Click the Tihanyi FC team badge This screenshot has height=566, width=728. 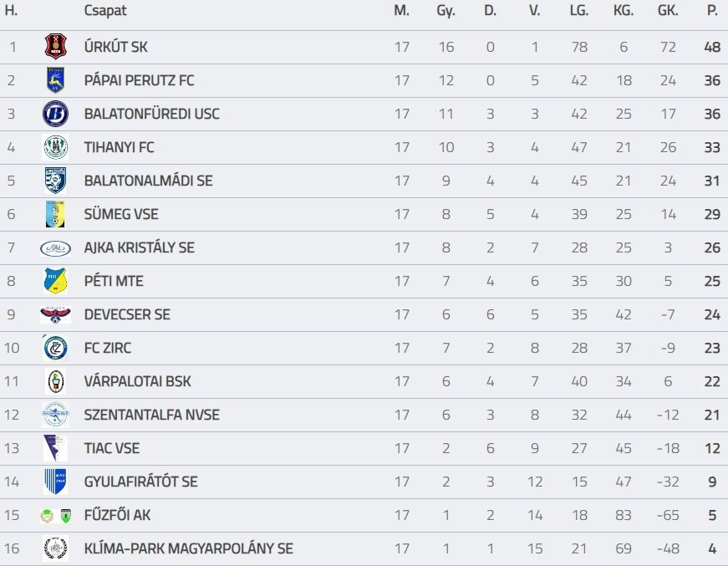pyautogui.click(x=55, y=147)
